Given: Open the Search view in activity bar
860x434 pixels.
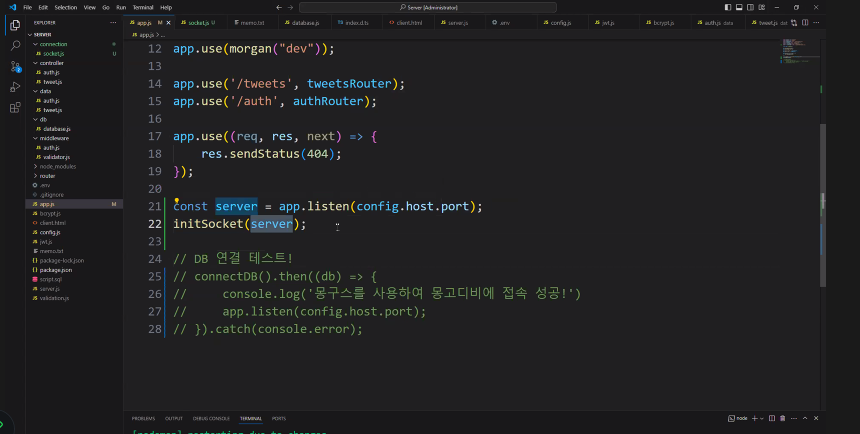Looking at the screenshot, I should tap(15, 46).
